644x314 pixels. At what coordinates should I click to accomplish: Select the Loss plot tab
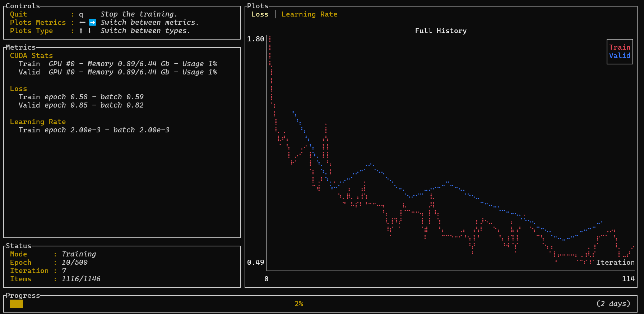[x=260, y=14]
